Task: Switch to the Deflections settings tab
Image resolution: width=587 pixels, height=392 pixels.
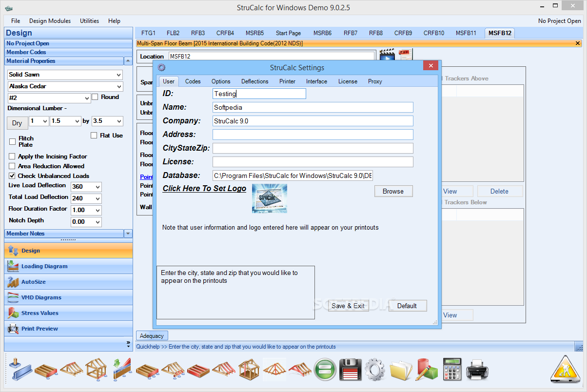Action: [255, 81]
